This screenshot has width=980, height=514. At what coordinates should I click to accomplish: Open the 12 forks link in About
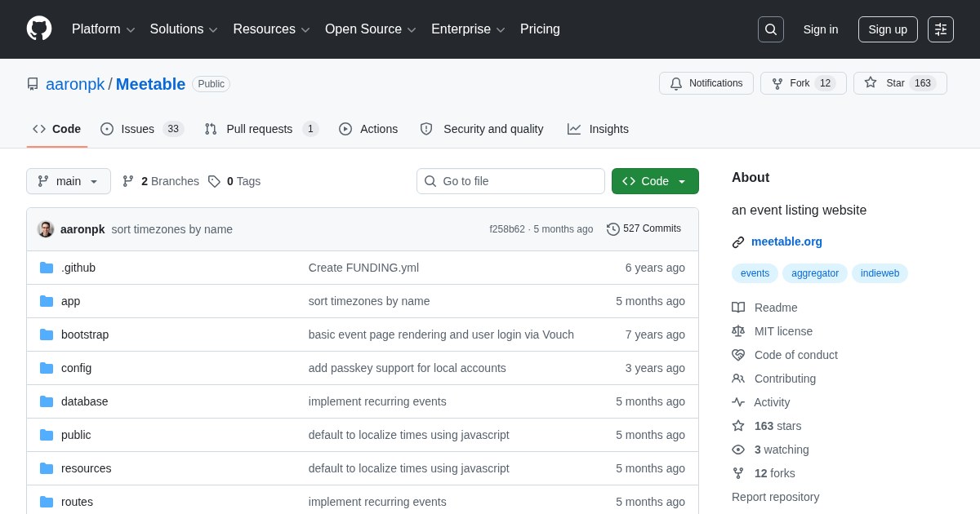click(x=774, y=473)
